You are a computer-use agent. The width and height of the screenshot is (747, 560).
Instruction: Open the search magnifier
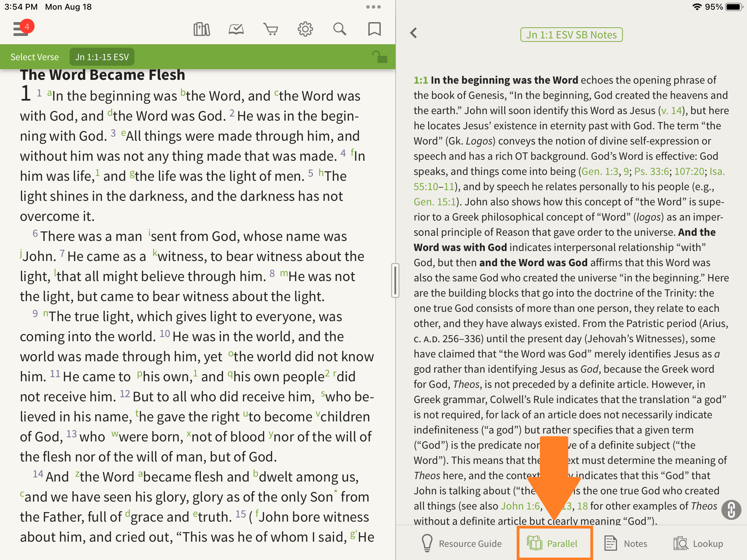pos(340,29)
